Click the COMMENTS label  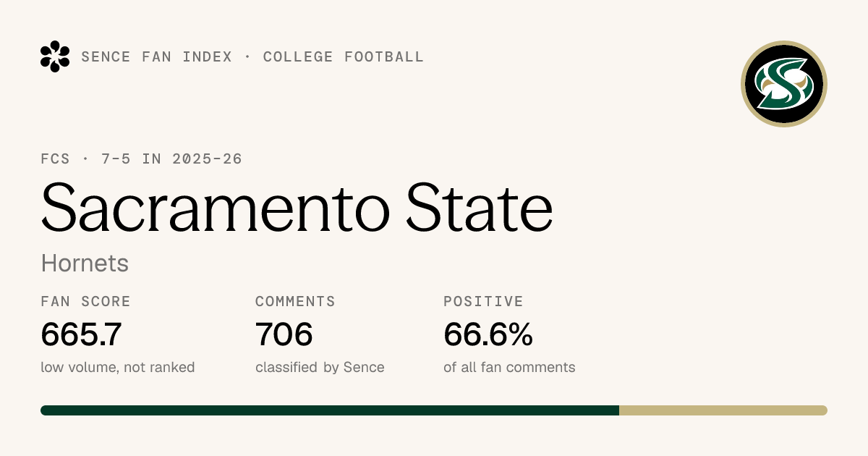click(295, 302)
